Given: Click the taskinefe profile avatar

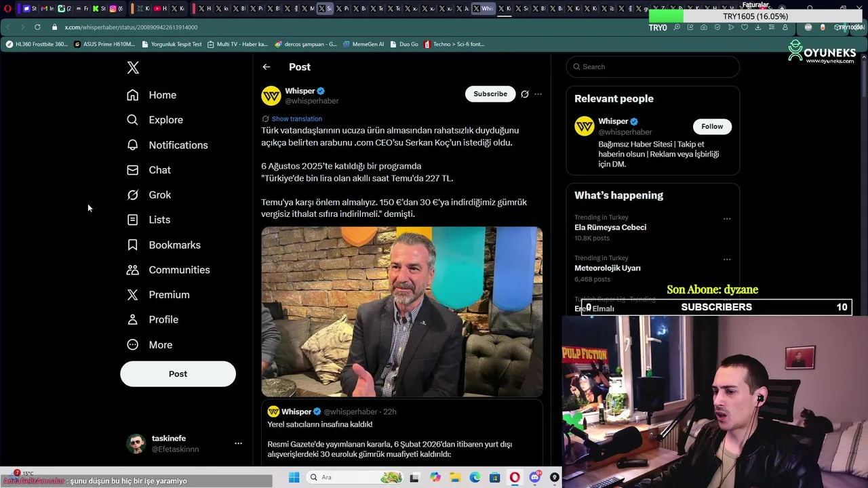Looking at the screenshot, I should pyautogui.click(x=136, y=444).
